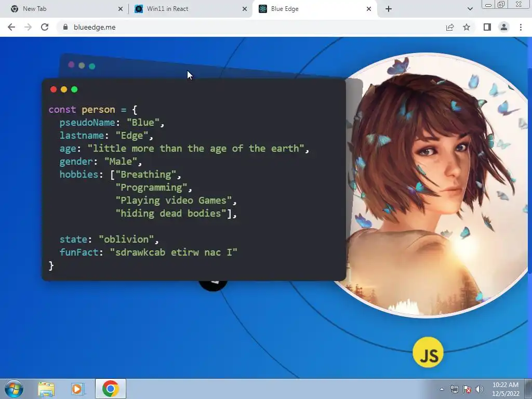Close the New Tab tab
The height and width of the screenshot is (399, 532).
click(x=121, y=9)
